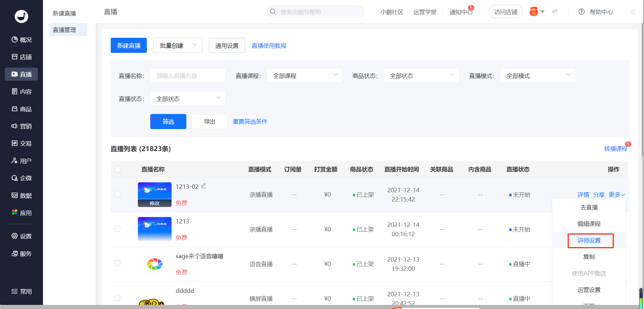
Task: Click the user avatar icon in header
Action: [534, 12]
